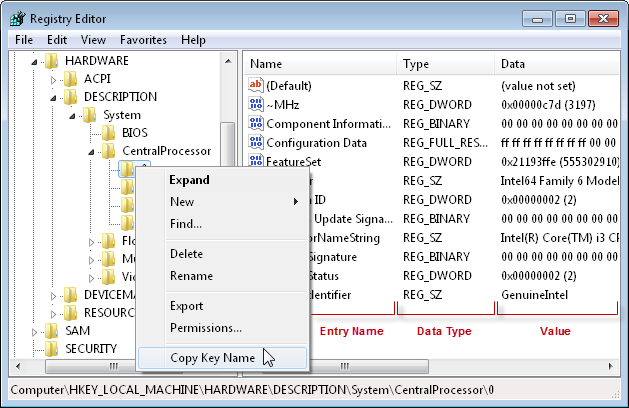The image size is (629, 408).
Task: Collapse the CentralProcessor tree node
Action: (x=91, y=152)
